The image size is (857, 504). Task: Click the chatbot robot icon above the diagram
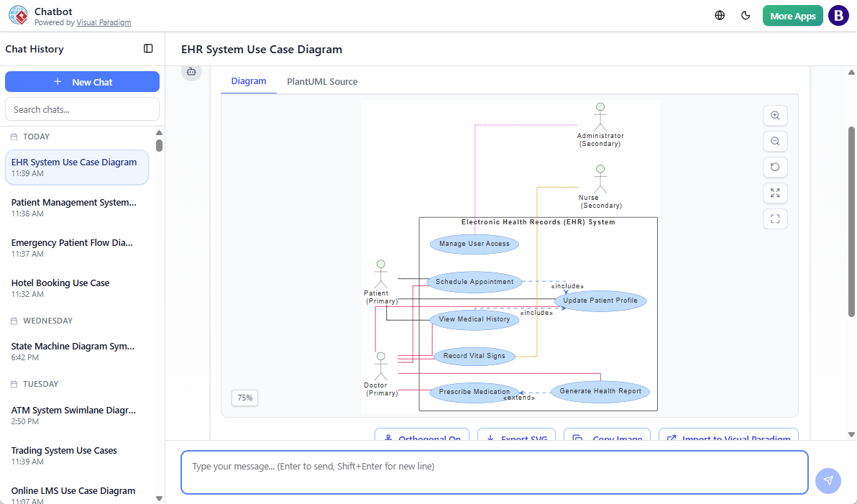pyautogui.click(x=191, y=72)
